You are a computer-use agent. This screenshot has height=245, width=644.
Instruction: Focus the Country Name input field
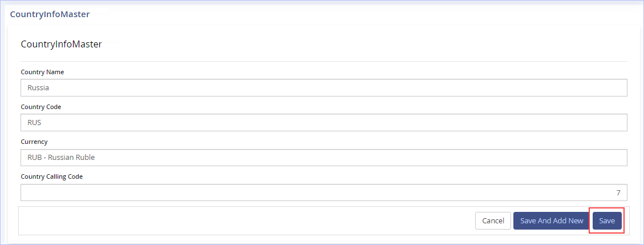pyautogui.click(x=323, y=87)
